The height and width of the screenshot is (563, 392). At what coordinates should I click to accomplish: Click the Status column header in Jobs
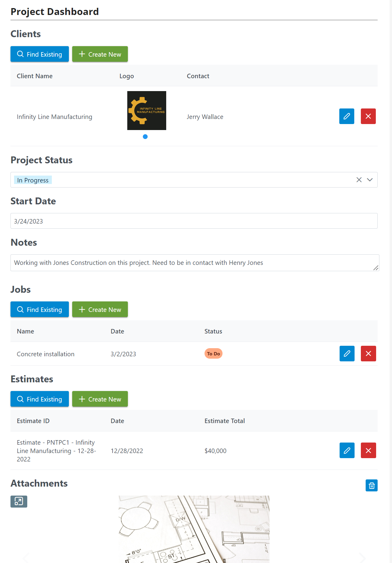213,331
